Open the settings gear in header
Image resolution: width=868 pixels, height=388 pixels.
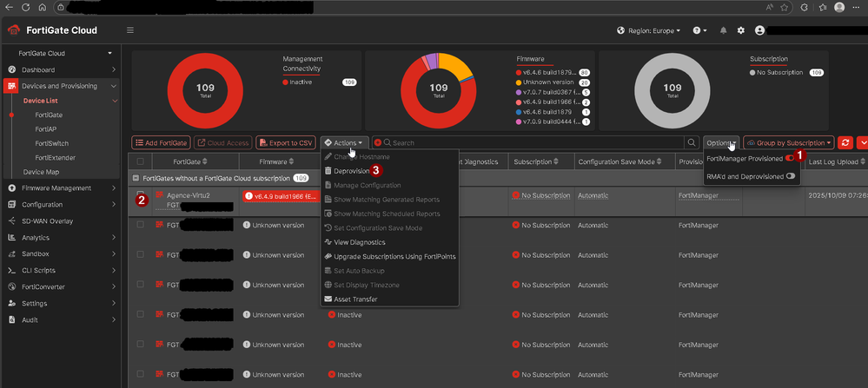click(x=740, y=30)
